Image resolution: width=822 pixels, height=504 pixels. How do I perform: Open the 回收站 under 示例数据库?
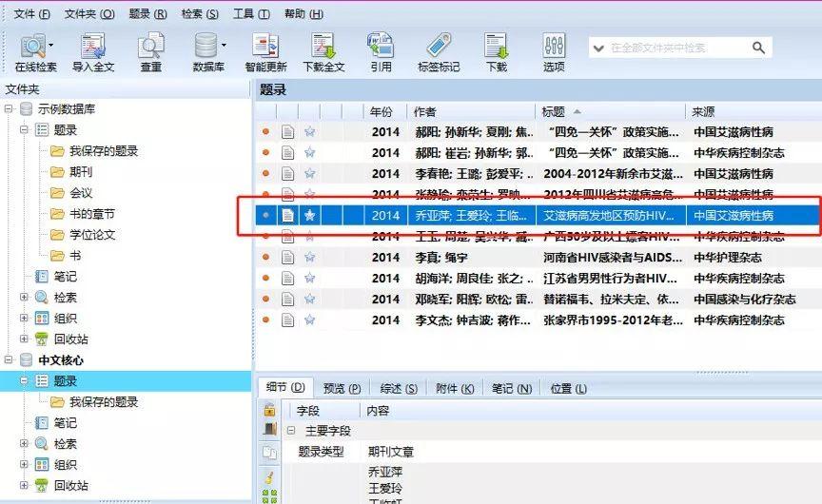(70, 339)
